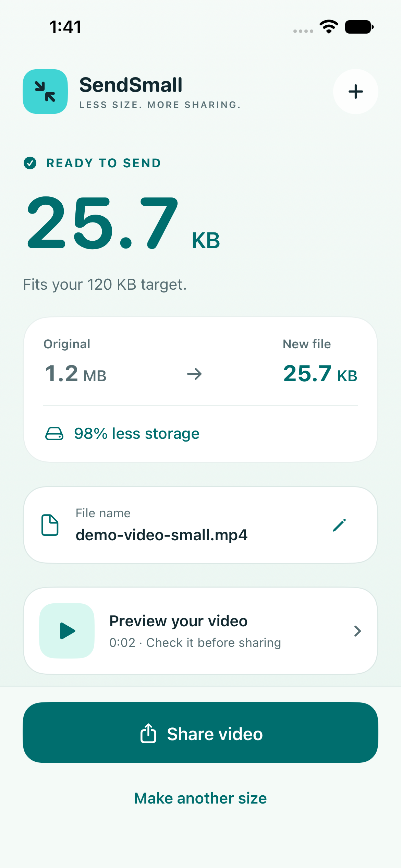Tap the Make another size link
This screenshot has width=401, height=868.
(200, 798)
